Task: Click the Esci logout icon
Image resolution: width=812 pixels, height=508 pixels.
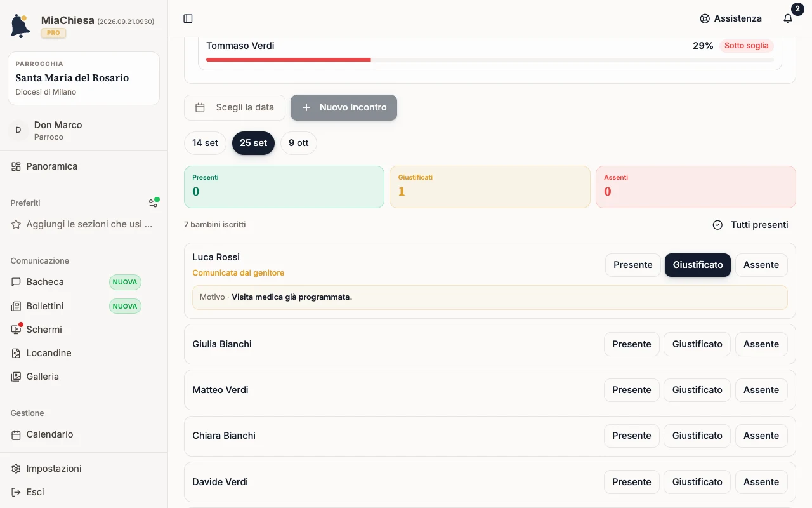Action: (x=16, y=492)
